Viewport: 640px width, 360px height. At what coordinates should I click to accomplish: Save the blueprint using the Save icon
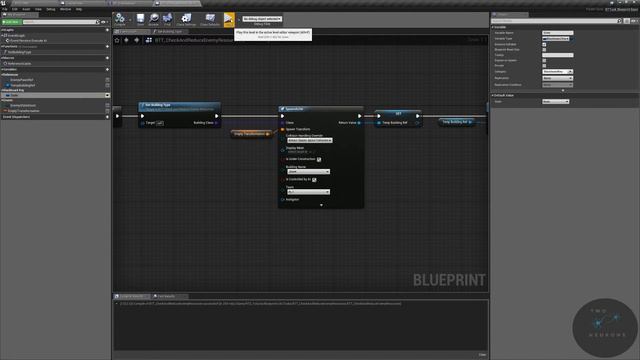140,19
